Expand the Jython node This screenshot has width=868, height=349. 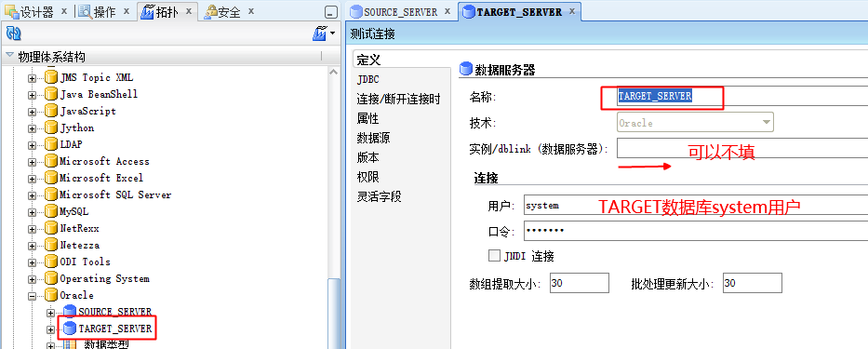coord(32,128)
